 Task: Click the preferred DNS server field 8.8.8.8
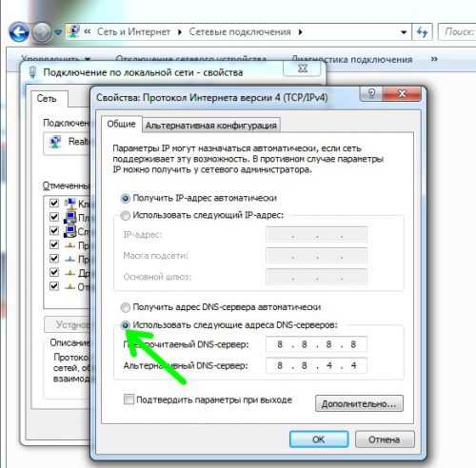(316, 344)
